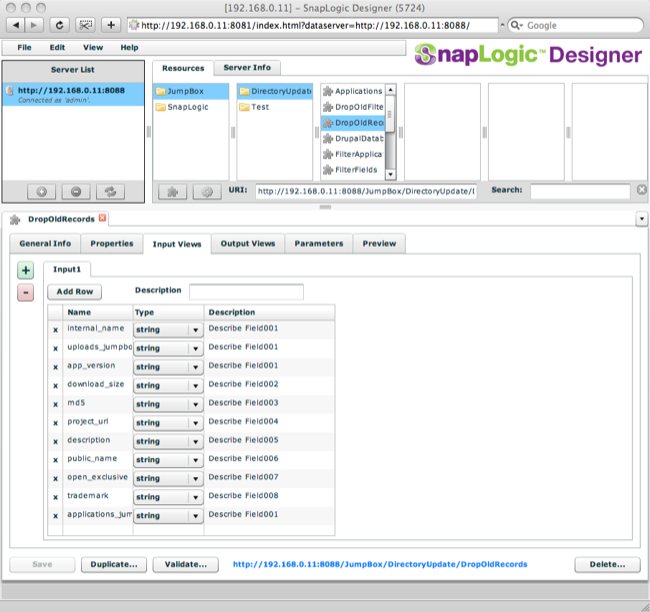
Task: Click the refresh server button in Server List
Action: point(110,192)
